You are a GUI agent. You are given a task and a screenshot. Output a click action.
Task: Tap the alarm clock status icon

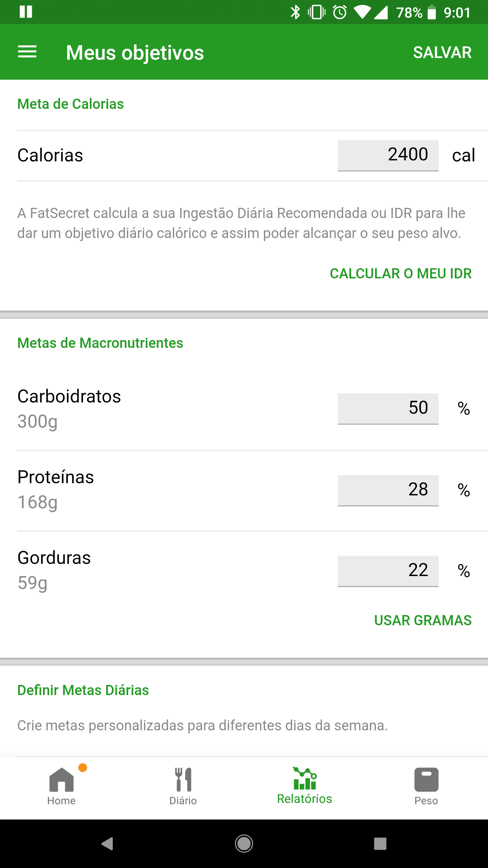coord(340,13)
